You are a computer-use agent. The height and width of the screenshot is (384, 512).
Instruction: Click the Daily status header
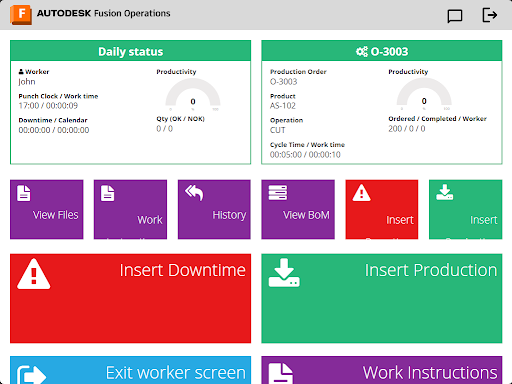click(130, 51)
